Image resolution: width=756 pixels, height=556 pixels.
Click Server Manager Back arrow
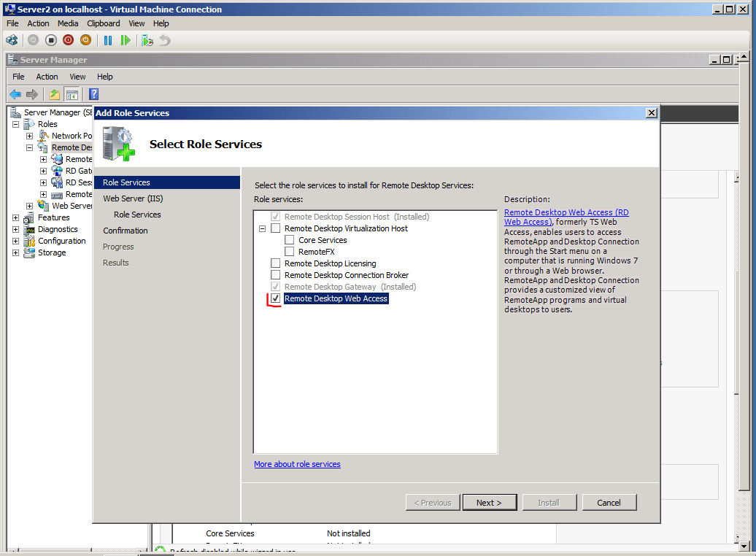pyautogui.click(x=15, y=95)
